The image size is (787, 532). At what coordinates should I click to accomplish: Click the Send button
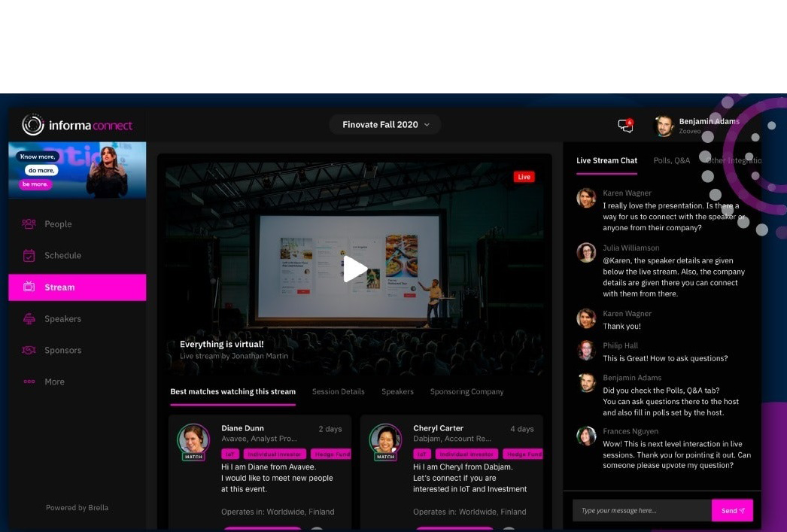pos(732,510)
